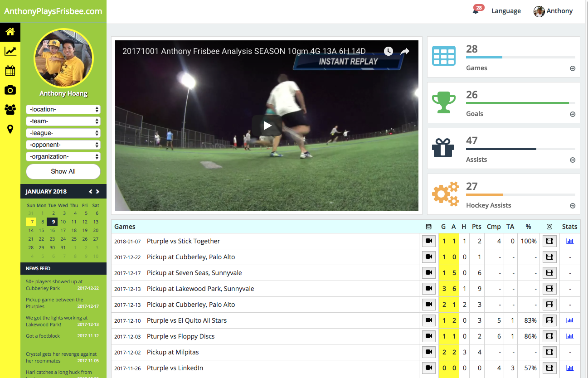Open the Language menu

(x=506, y=11)
